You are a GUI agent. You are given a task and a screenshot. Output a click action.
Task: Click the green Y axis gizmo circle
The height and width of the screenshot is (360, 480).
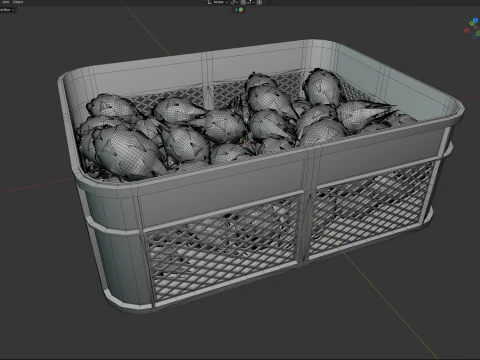[472, 23]
